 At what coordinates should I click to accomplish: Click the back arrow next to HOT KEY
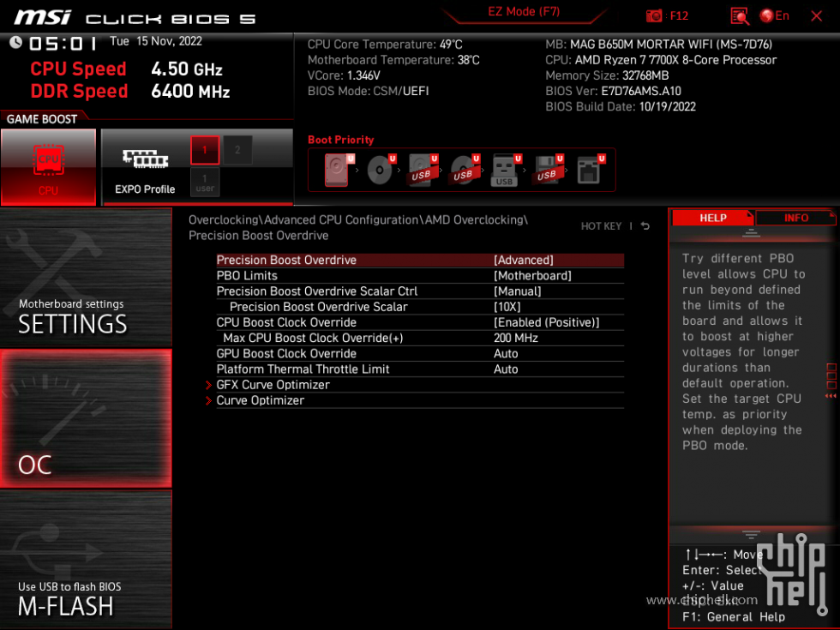coord(645,226)
